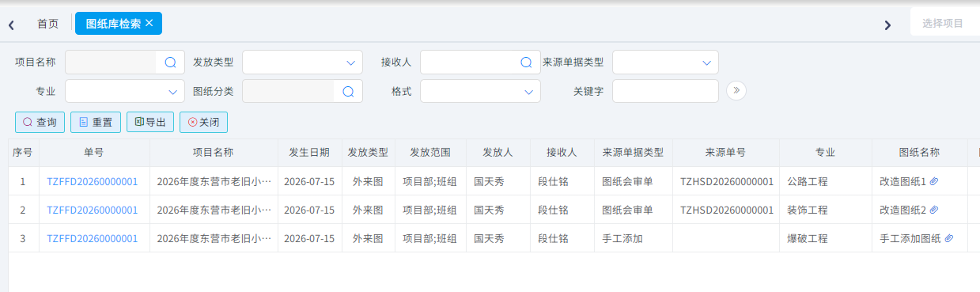980x292 pixels.
Task: Click the right tab-scroll arrow
Action: point(887,25)
